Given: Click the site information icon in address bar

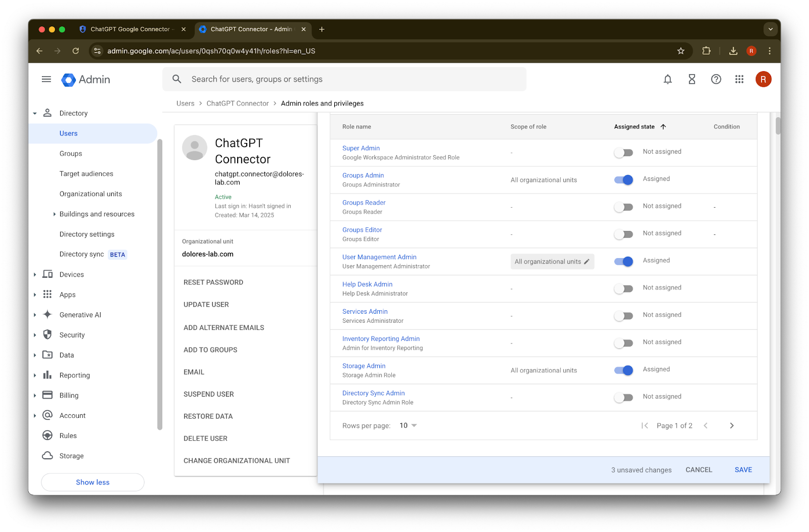Looking at the screenshot, I should (x=98, y=51).
